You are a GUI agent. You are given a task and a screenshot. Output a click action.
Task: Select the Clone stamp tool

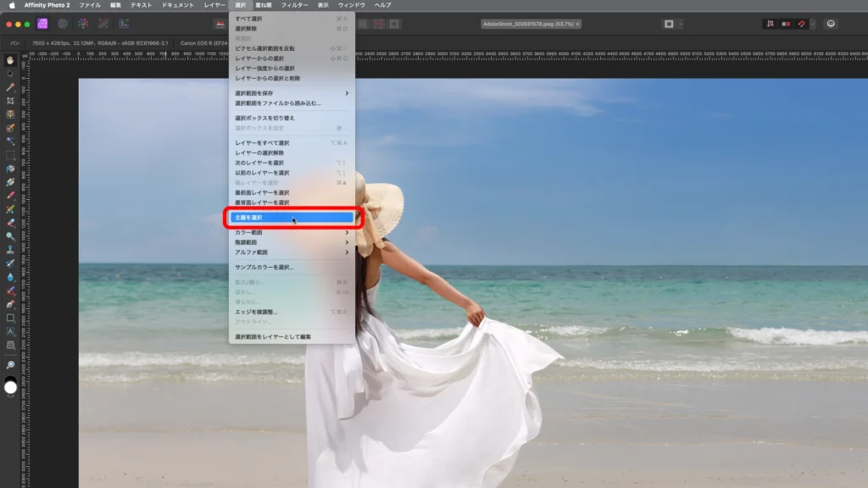(x=10, y=250)
